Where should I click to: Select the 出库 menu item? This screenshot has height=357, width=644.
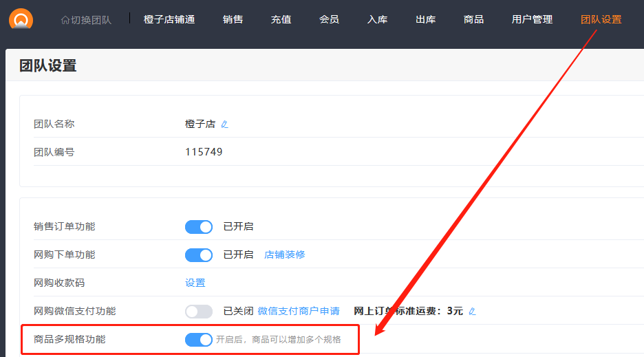pos(425,19)
